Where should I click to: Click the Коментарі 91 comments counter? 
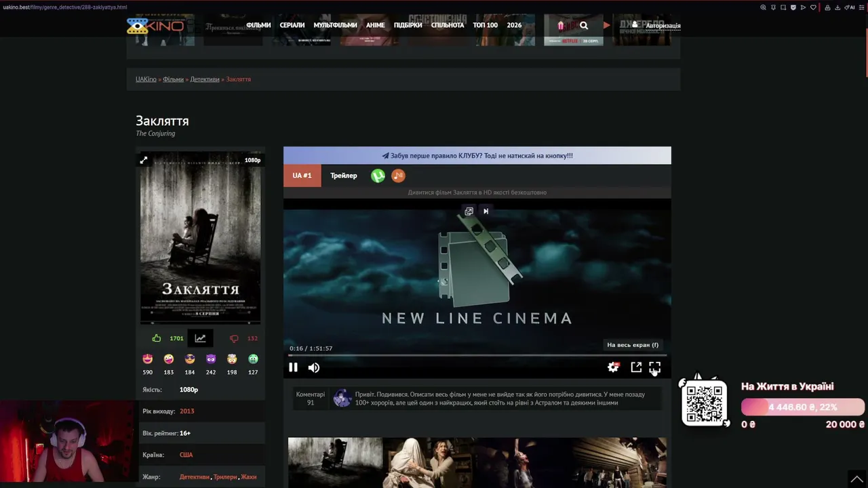pos(311,399)
